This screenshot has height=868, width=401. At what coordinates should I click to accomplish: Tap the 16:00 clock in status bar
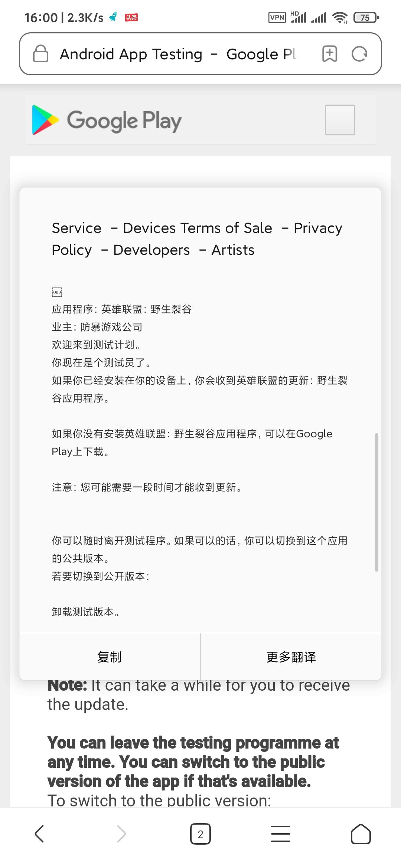[x=41, y=17]
